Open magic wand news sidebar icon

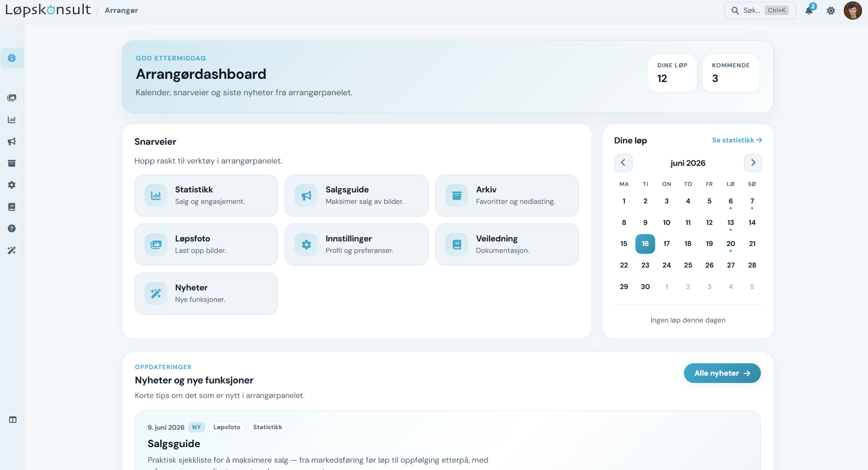pyautogui.click(x=12, y=250)
